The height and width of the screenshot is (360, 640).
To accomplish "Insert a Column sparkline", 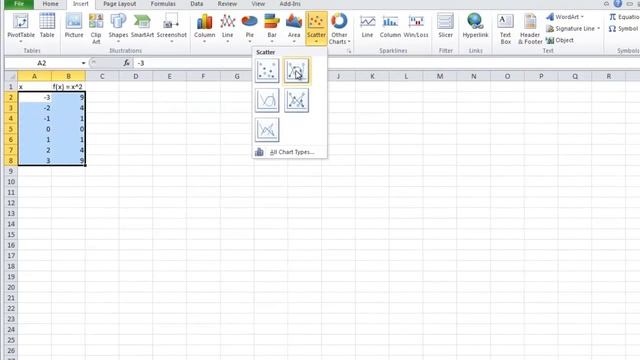I will 390,26.
